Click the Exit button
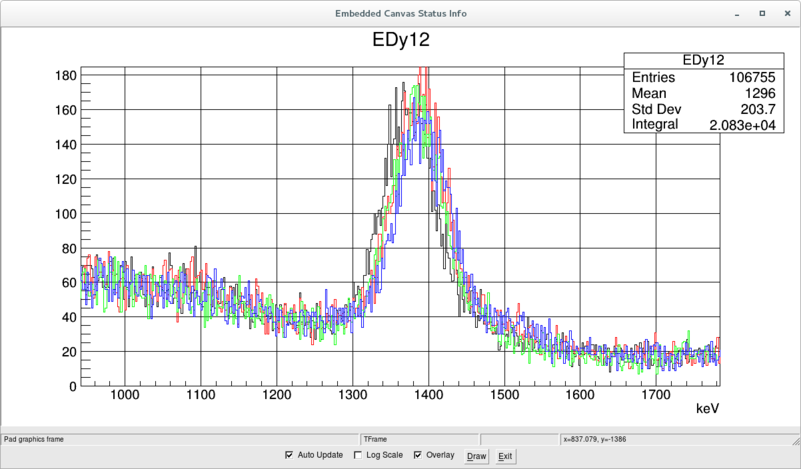The height and width of the screenshot is (469, 801). (505, 456)
